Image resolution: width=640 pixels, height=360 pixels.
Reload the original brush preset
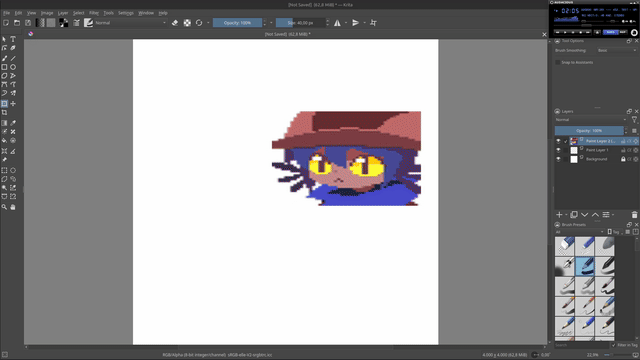(x=199, y=23)
